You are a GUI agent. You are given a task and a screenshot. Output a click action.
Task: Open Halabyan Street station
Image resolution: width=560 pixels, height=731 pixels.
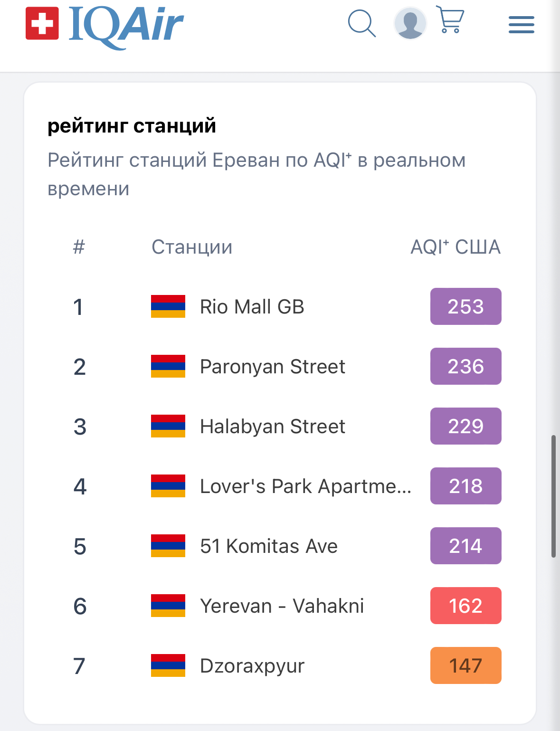point(273,427)
